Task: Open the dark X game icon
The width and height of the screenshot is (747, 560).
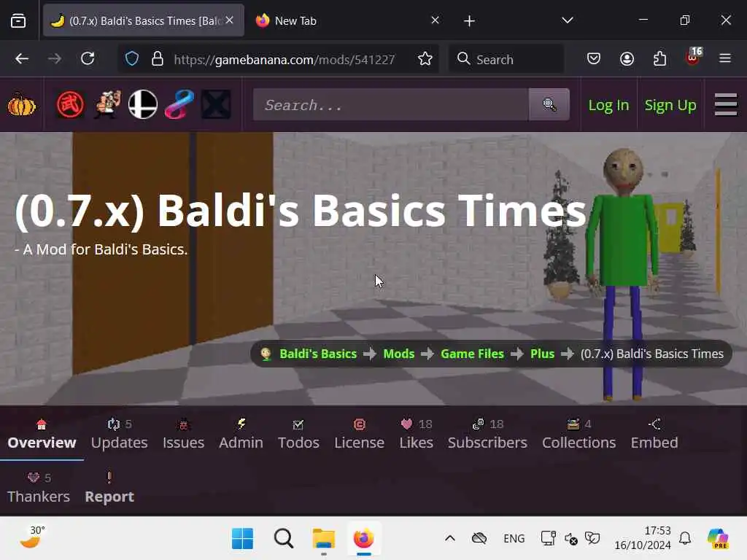Action: tap(216, 104)
